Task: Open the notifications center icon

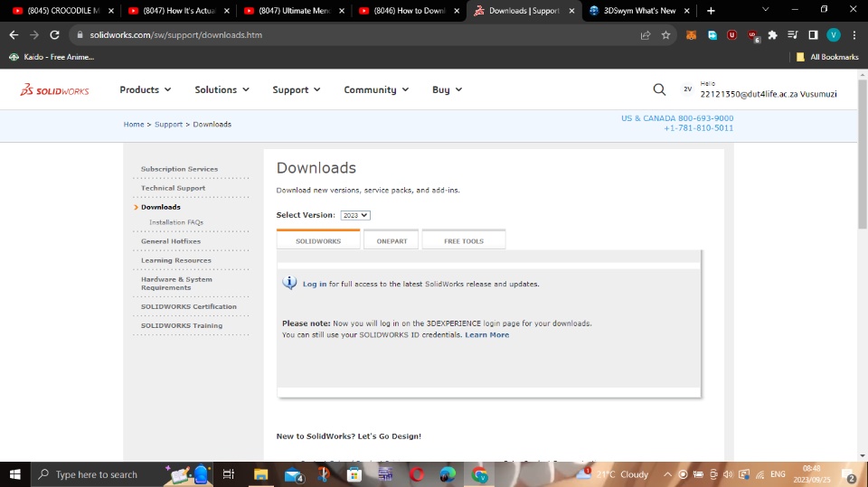Action: point(849,475)
